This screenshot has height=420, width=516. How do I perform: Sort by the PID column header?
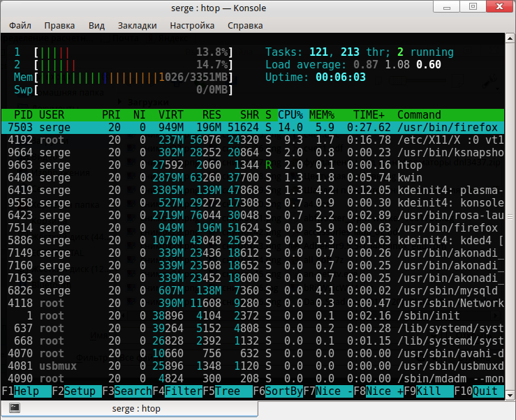click(x=23, y=114)
